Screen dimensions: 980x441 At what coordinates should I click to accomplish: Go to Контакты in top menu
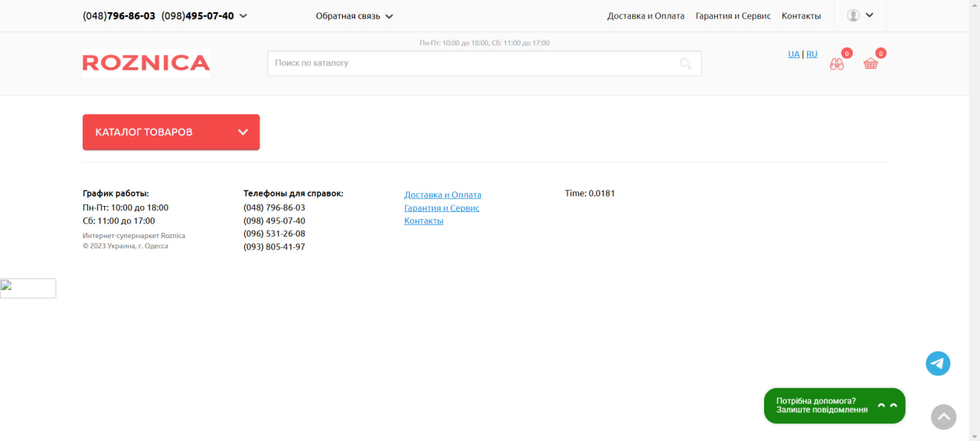pos(801,16)
